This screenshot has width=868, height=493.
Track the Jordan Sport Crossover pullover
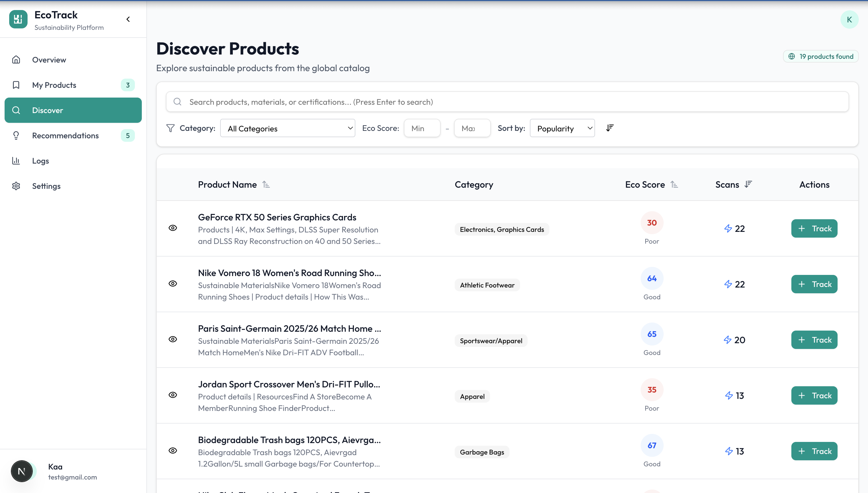[x=814, y=395]
